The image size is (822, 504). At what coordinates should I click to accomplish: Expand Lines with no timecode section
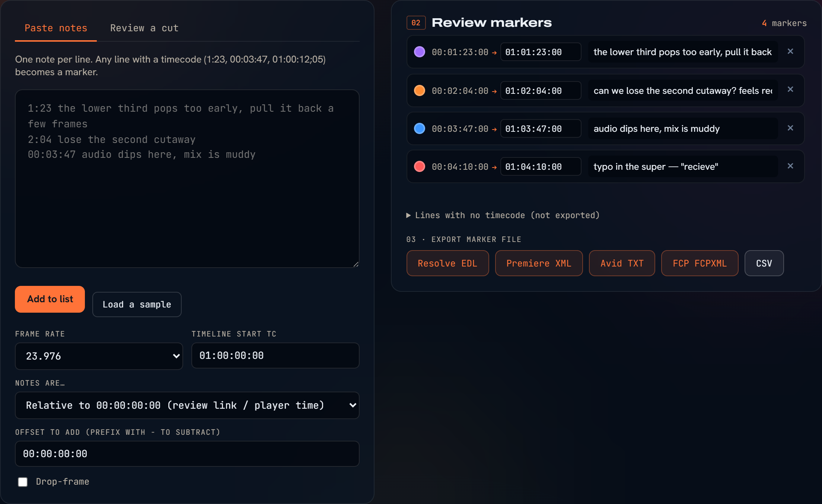pyautogui.click(x=503, y=215)
